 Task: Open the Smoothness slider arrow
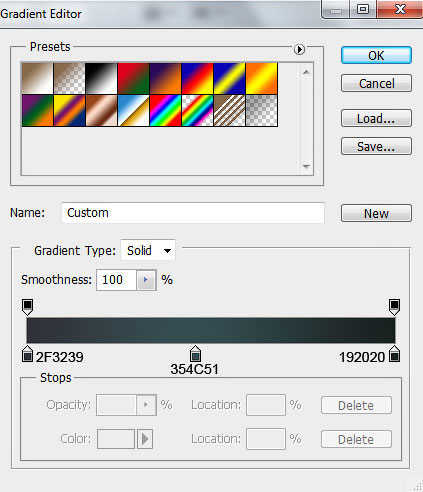tap(146, 280)
